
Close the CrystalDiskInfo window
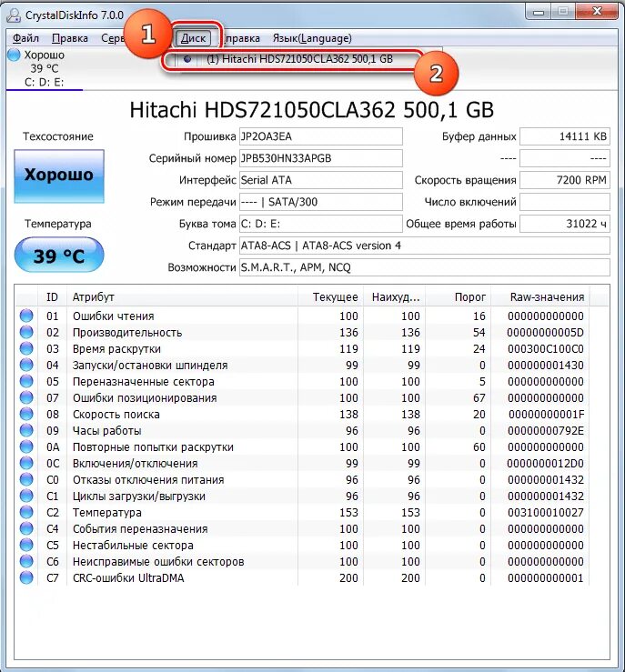597,11
